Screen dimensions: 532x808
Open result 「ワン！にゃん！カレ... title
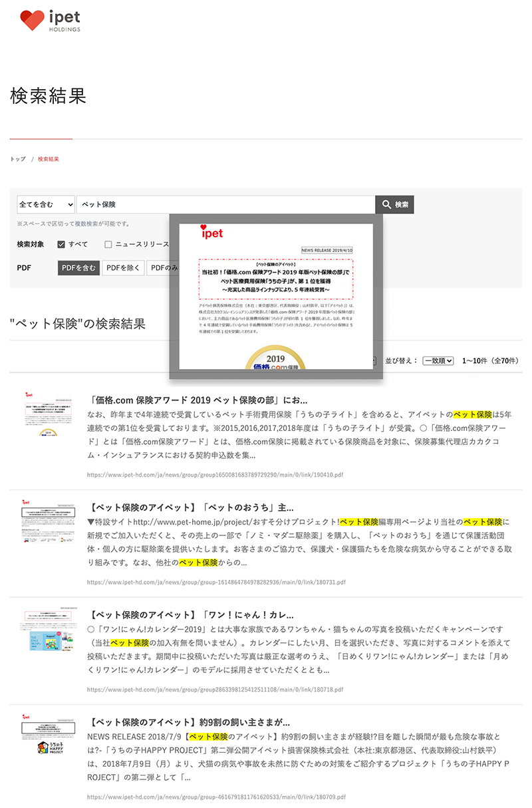coord(191,614)
